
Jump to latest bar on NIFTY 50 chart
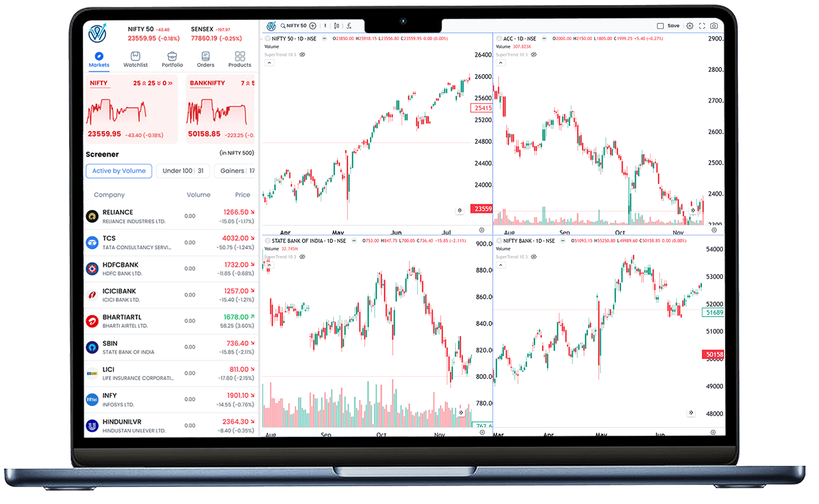point(460,210)
